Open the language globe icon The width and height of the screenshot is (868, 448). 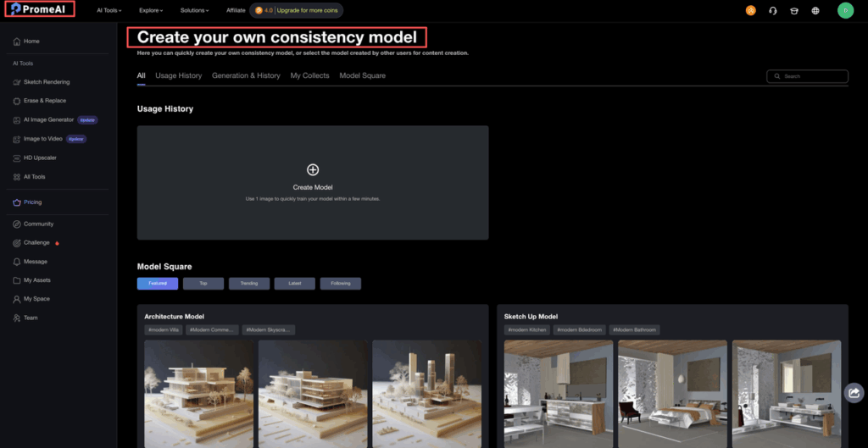[815, 10]
